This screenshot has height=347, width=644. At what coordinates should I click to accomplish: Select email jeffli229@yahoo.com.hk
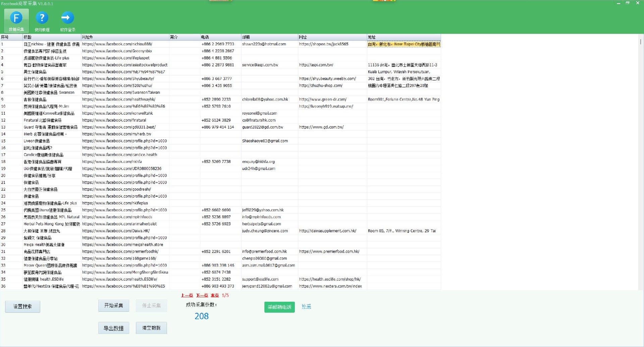coord(269,210)
